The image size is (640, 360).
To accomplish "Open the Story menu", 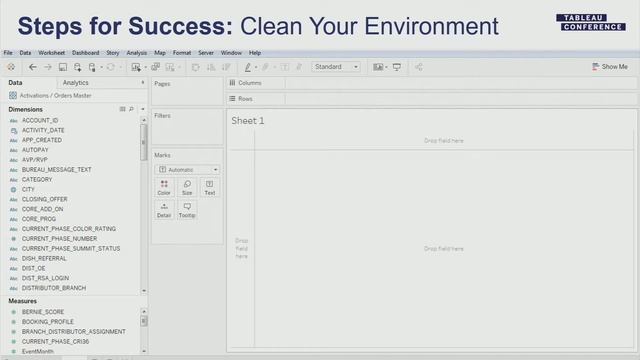I will pyautogui.click(x=113, y=53).
